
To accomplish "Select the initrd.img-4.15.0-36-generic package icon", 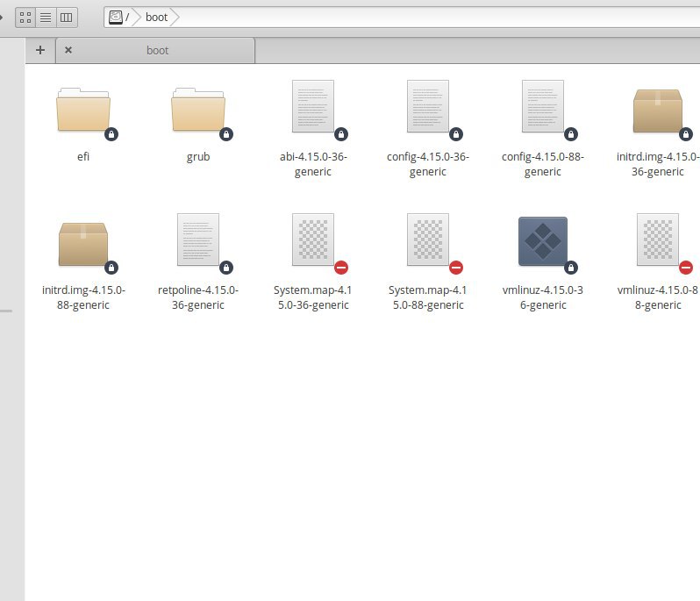I will pos(658,111).
